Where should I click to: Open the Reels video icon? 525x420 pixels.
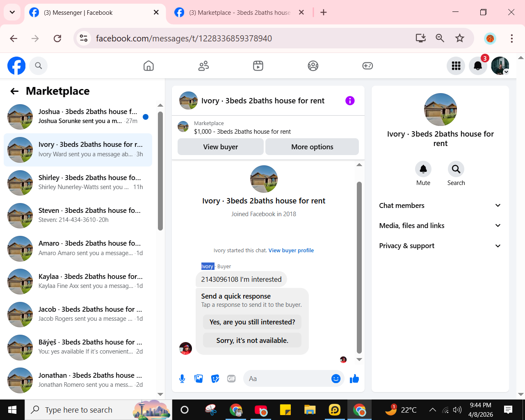coord(258,66)
